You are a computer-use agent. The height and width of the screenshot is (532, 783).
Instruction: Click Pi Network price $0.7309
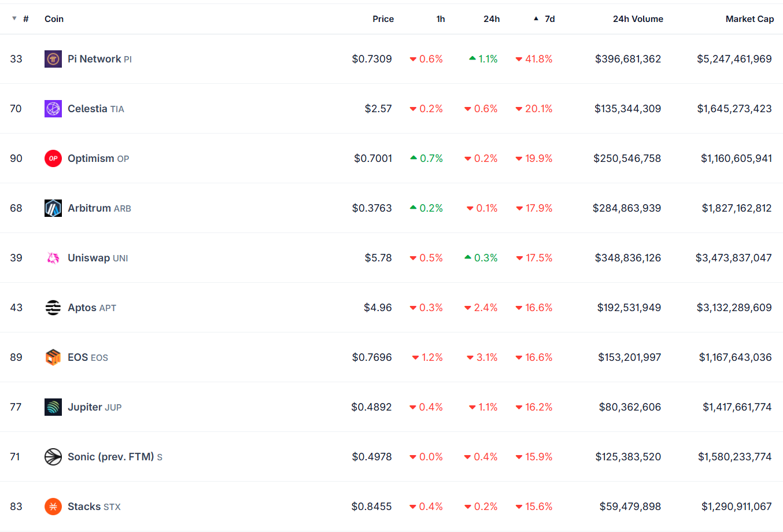click(x=372, y=59)
